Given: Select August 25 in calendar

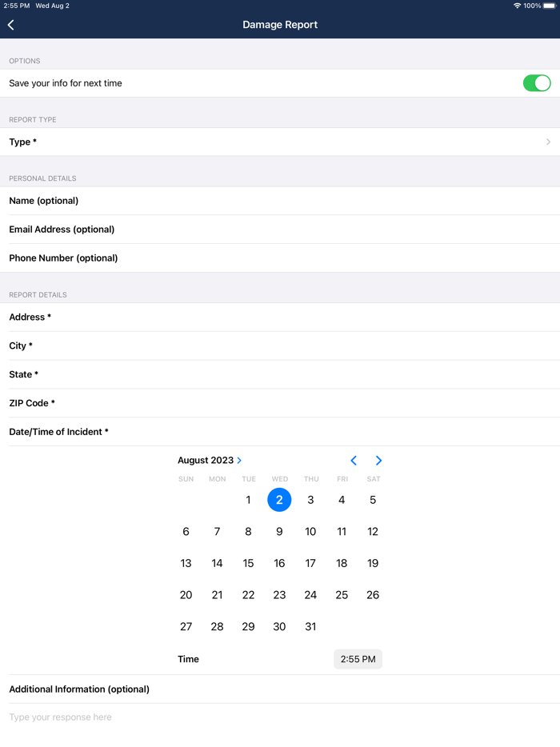Looking at the screenshot, I should [x=342, y=595].
